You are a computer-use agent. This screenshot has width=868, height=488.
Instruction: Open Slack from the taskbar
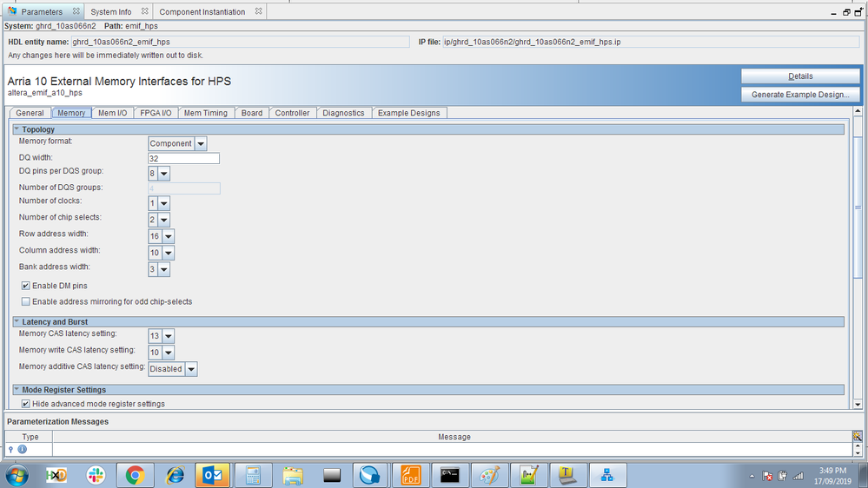coord(96,475)
